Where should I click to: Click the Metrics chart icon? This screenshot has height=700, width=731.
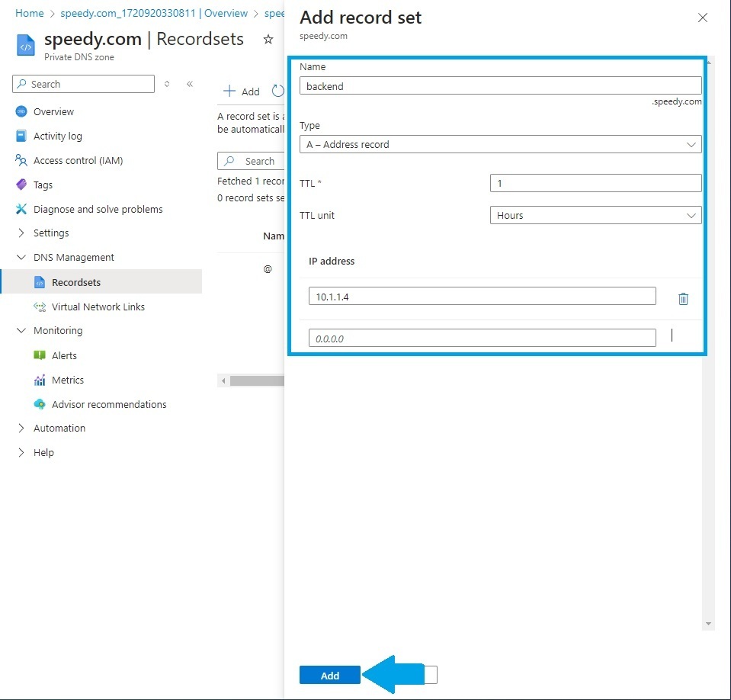click(40, 380)
